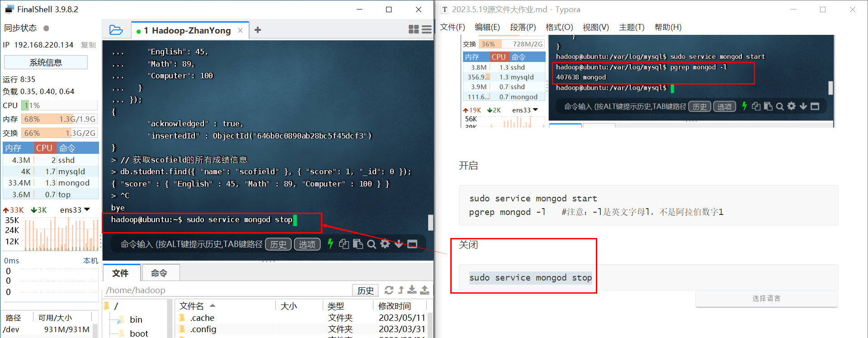Sort files by 修改时间 column
868x338 pixels.
(x=400, y=306)
